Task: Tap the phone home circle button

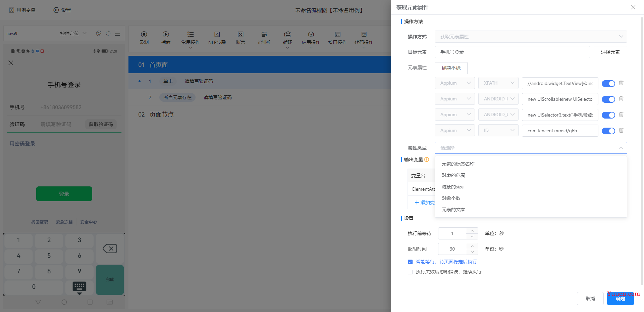Action: (x=64, y=302)
